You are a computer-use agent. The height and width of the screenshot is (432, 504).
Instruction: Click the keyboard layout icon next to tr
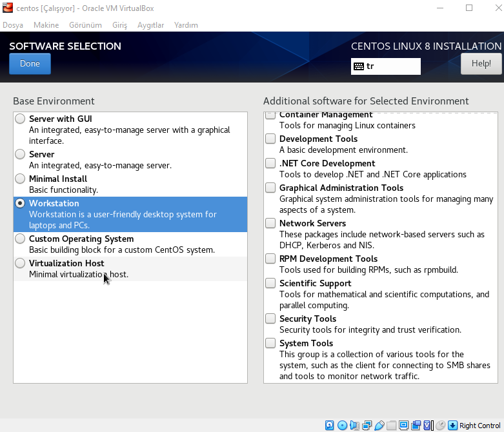click(x=359, y=66)
